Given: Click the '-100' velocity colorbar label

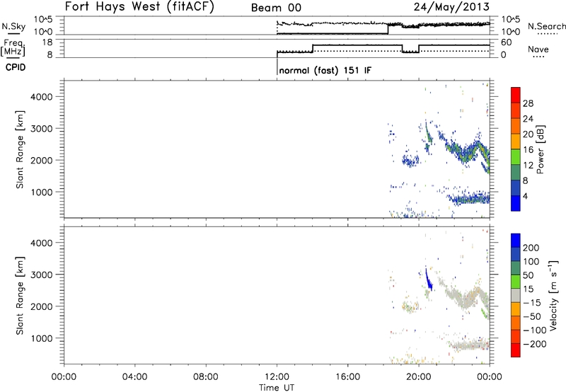Looking at the screenshot, I should tap(535, 330).
